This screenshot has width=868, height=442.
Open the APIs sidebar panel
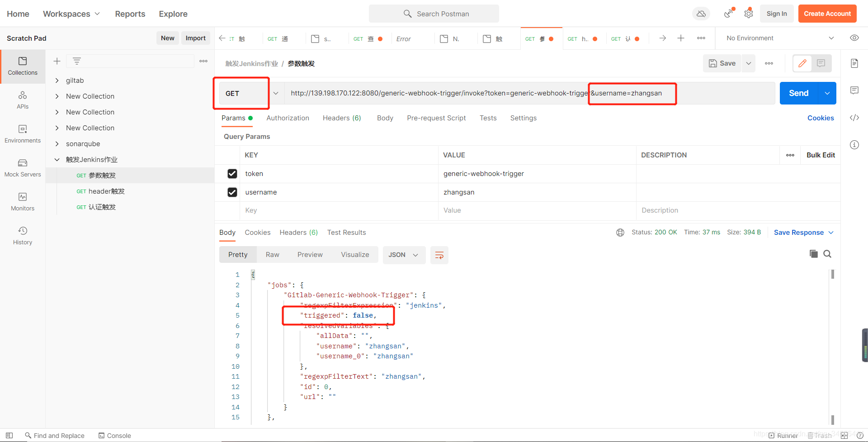23,100
